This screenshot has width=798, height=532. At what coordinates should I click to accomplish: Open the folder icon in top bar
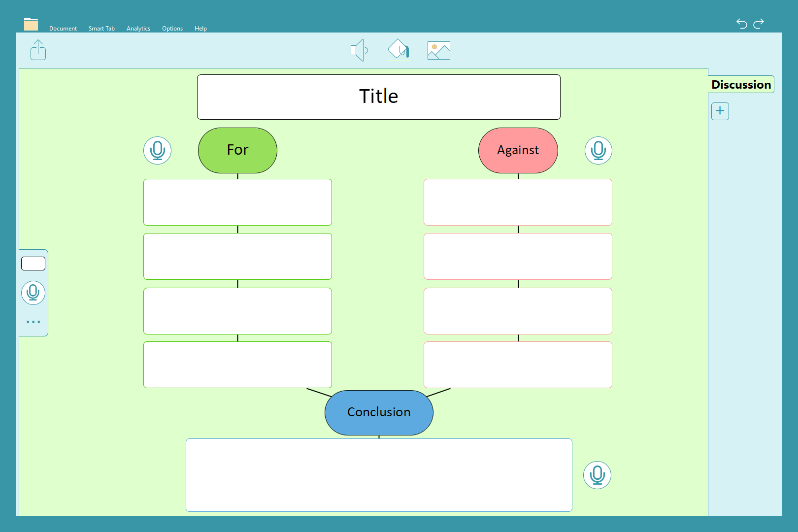31,24
